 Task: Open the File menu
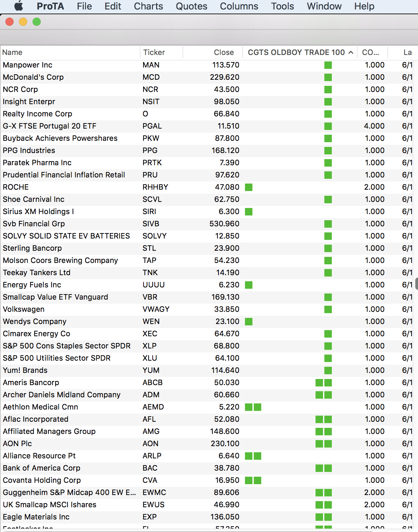click(x=84, y=6)
